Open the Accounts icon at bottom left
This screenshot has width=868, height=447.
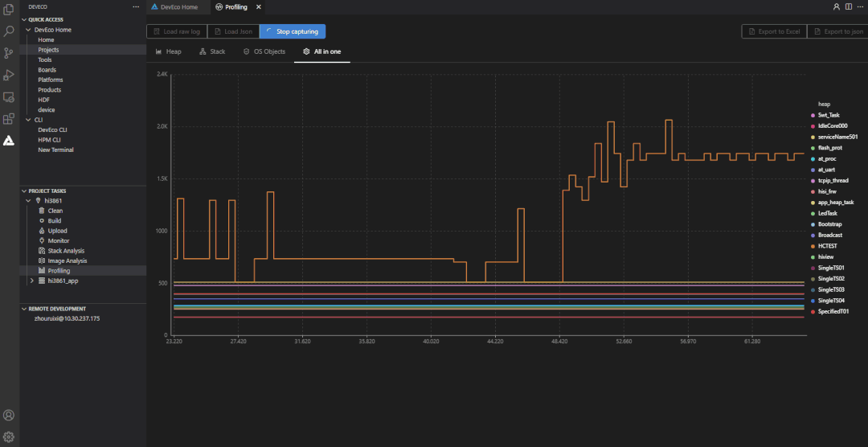9,416
